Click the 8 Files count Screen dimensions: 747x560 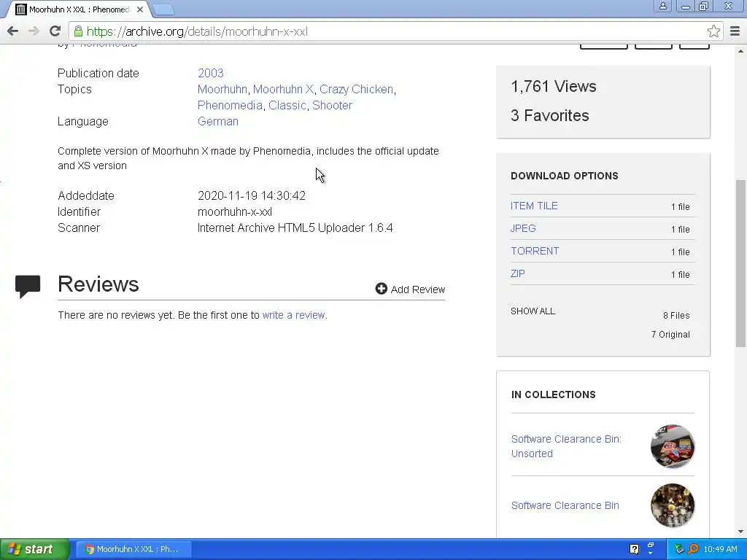676,315
